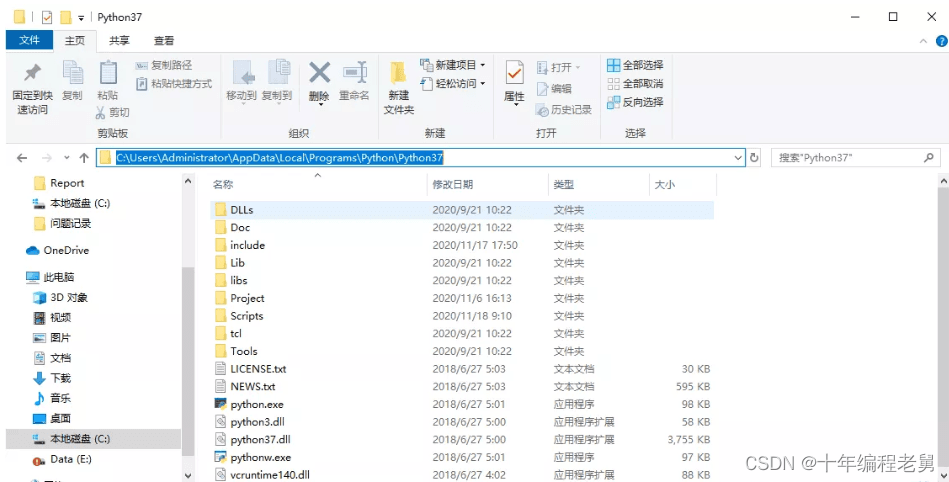Image resolution: width=949 pixels, height=482 pixels.
Task: Sort by Name (名称) column header
Action: 223,185
